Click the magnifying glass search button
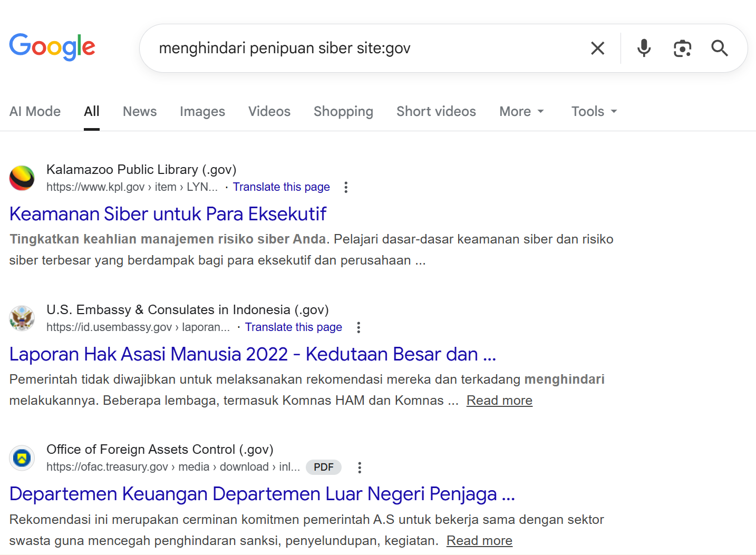This screenshot has width=756, height=555. point(720,48)
